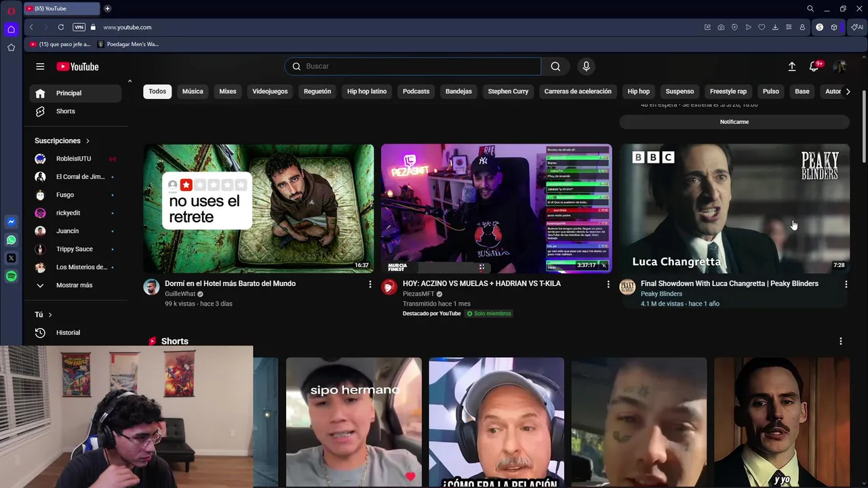Add page to bookmarks with heart icon

[x=762, y=27]
